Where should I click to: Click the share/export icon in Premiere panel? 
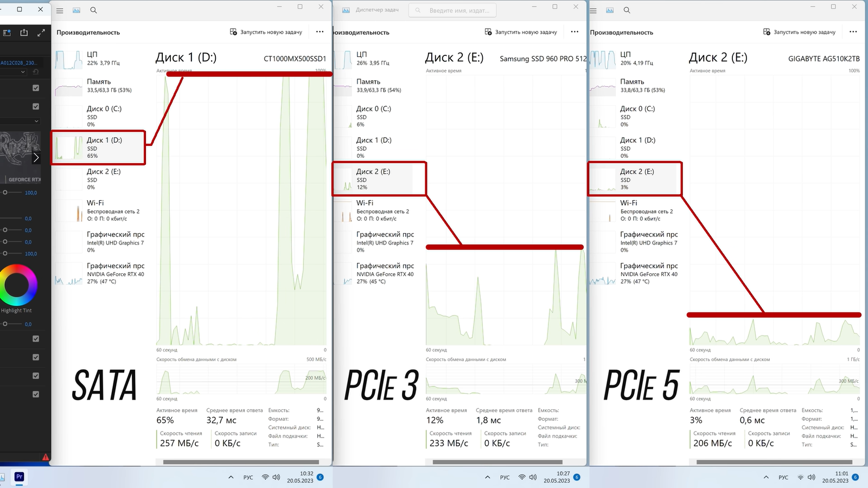click(x=24, y=33)
